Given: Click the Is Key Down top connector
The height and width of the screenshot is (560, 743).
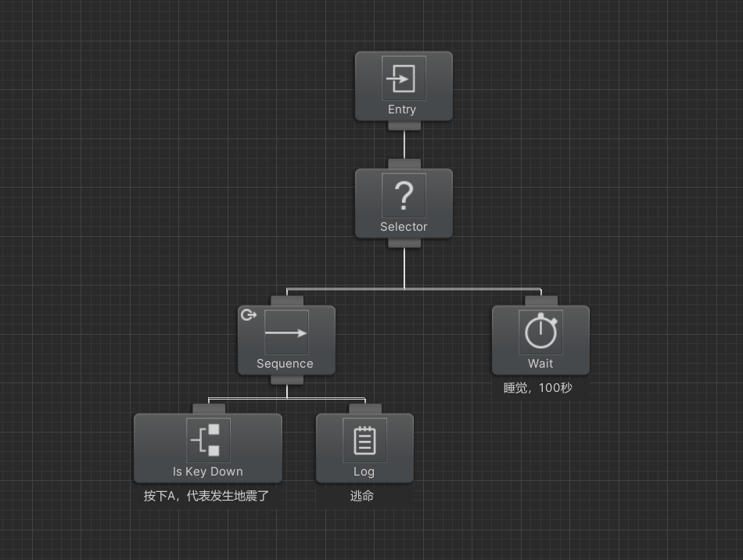Looking at the screenshot, I should (x=209, y=409).
